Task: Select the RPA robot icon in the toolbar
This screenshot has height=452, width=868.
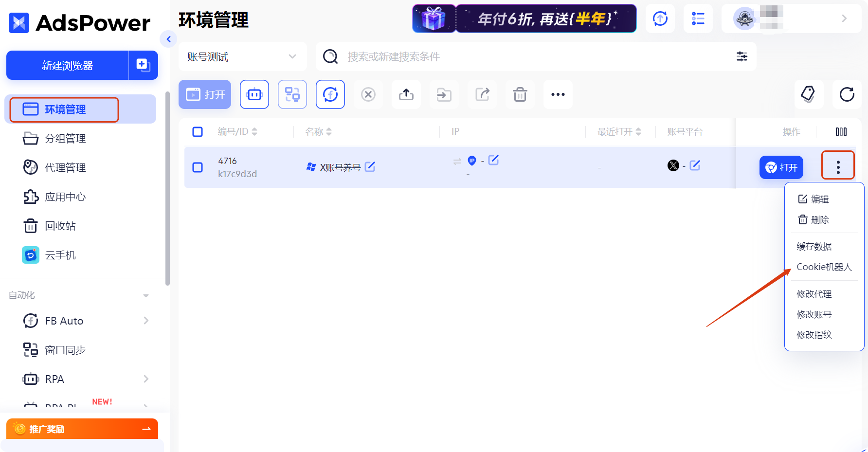Action: click(254, 94)
